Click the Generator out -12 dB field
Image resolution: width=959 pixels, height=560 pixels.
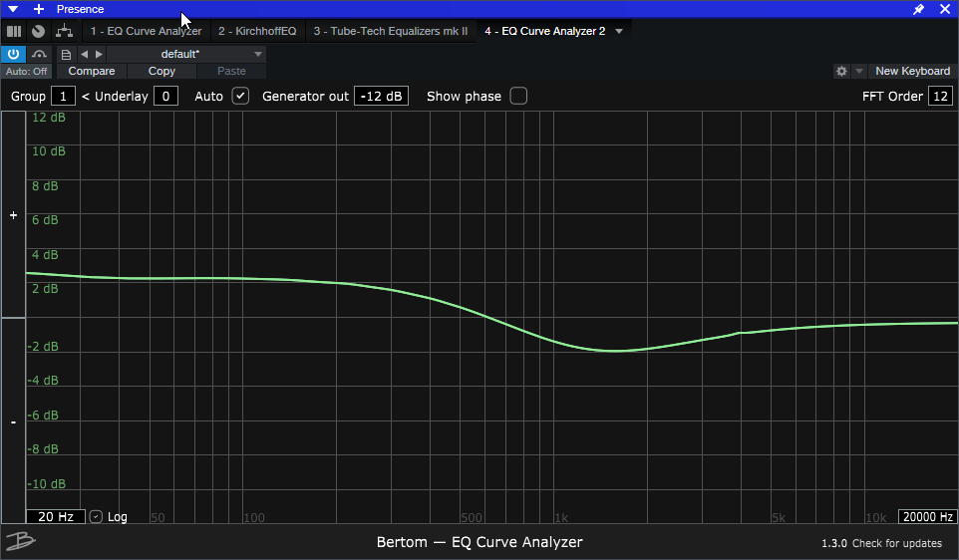click(x=381, y=97)
